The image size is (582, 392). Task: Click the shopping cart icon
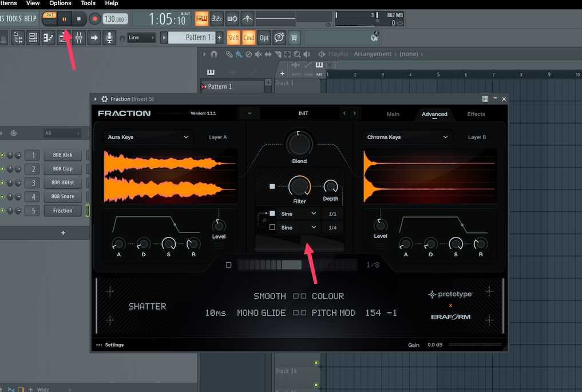[x=294, y=38]
